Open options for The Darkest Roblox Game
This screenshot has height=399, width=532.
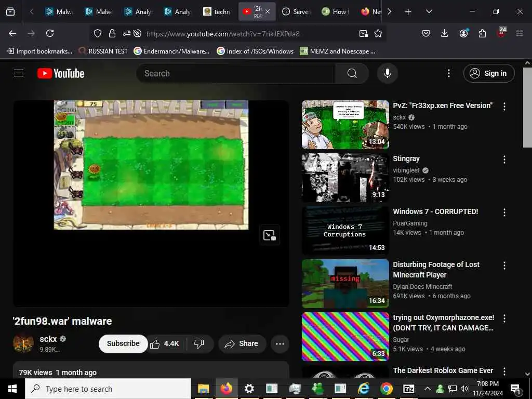[504, 371]
